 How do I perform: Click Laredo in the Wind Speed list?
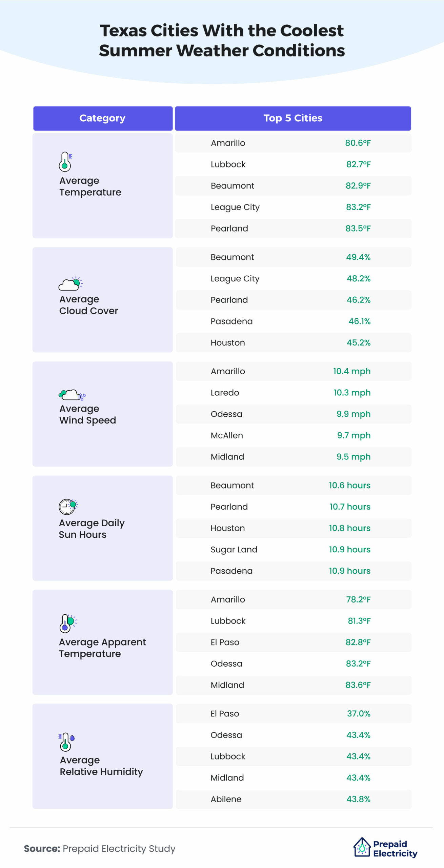tap(225, 392)
